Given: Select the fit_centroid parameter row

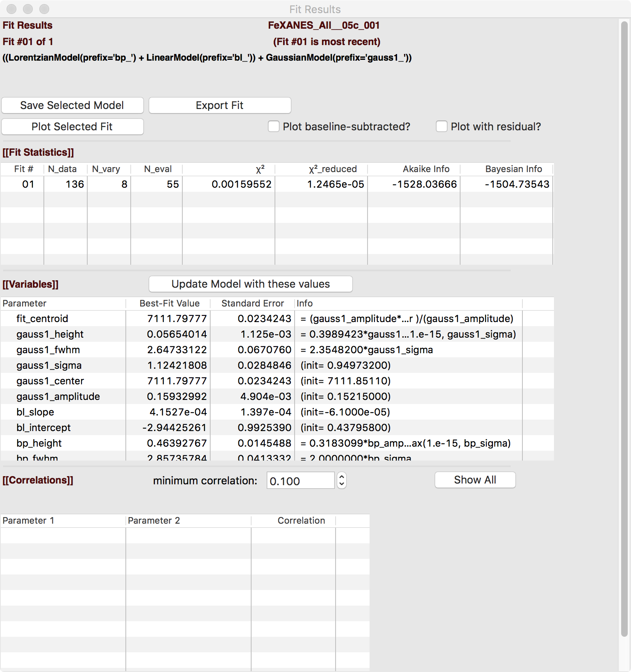Looking at the screenshot, I should point(42,318).
